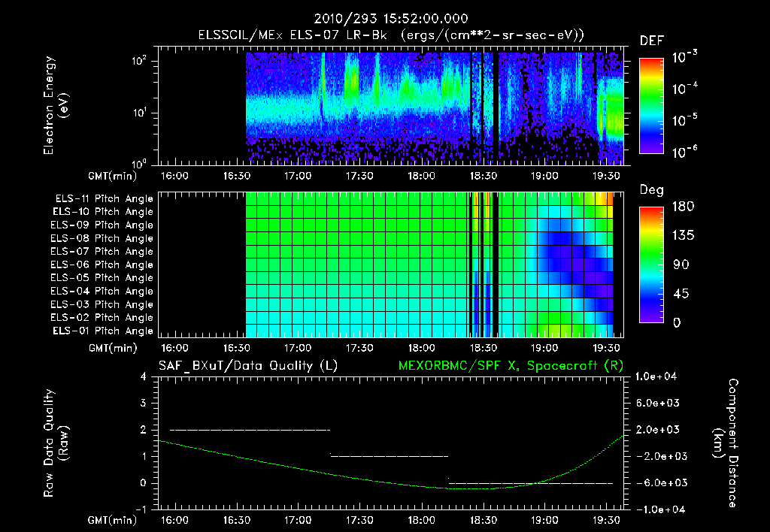Click the 3 tick on Raw Data Quality axis
This screenshot has height=532, width=770.
tap(143, 403)
